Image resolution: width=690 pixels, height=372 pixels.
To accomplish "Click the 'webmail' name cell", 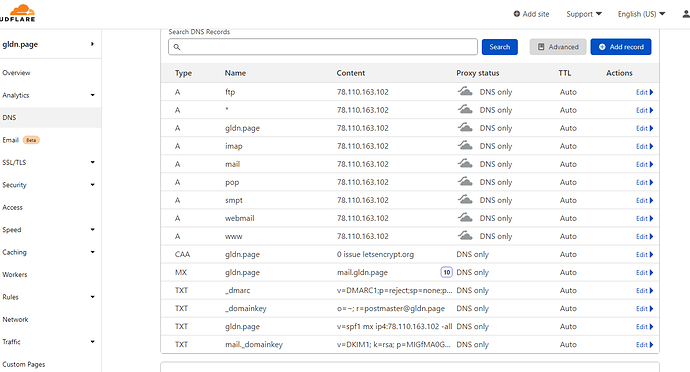I will coord(240,218).
